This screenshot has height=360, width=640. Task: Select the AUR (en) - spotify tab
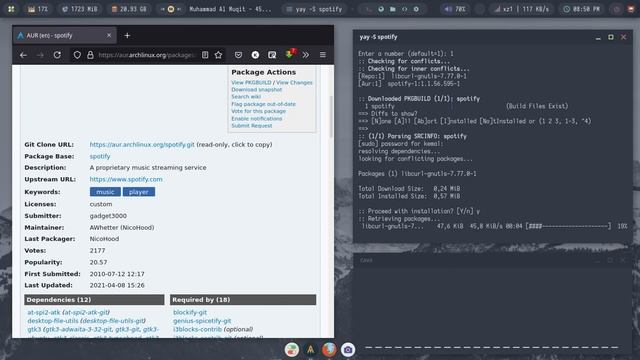(64, 36)
